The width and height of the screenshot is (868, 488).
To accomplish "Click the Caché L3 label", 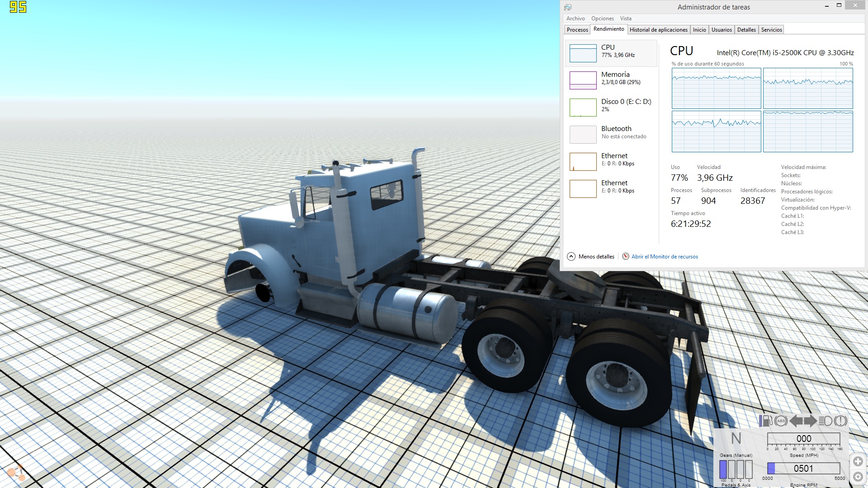I will (793, 232).
